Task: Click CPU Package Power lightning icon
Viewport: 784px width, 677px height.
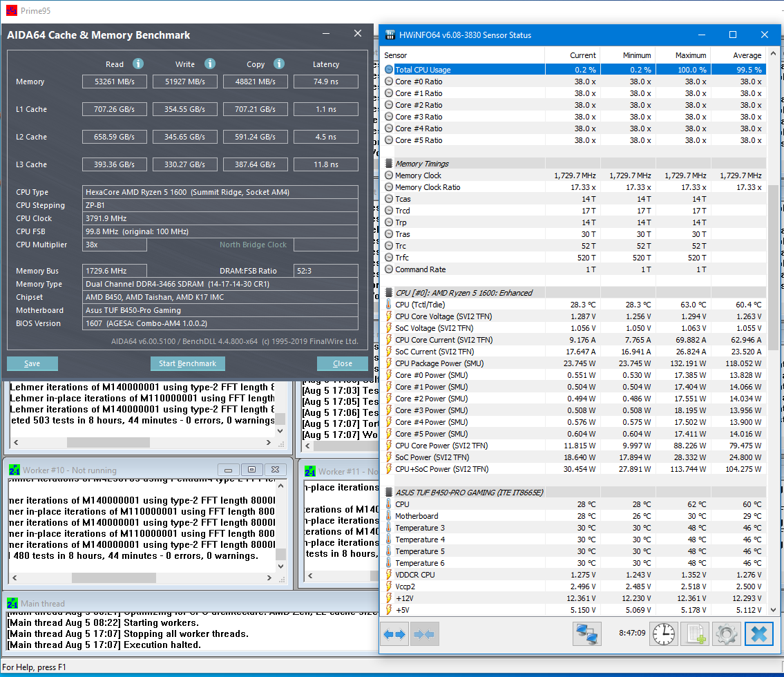Action: pos(388,363)
